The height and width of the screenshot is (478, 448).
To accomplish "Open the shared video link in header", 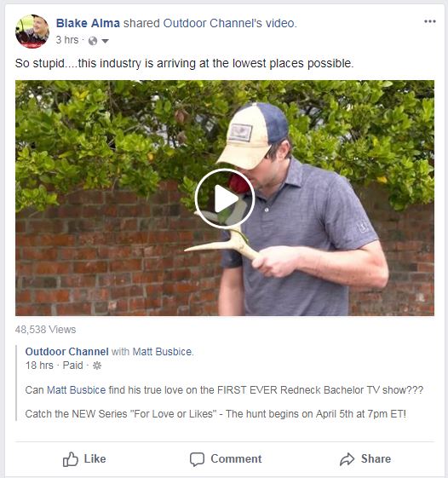I will point(279,23).
